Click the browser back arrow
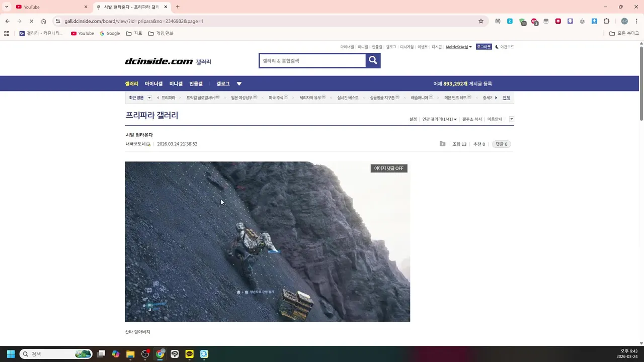Screen dimensions: 644x362 click(x=7, y=21)
